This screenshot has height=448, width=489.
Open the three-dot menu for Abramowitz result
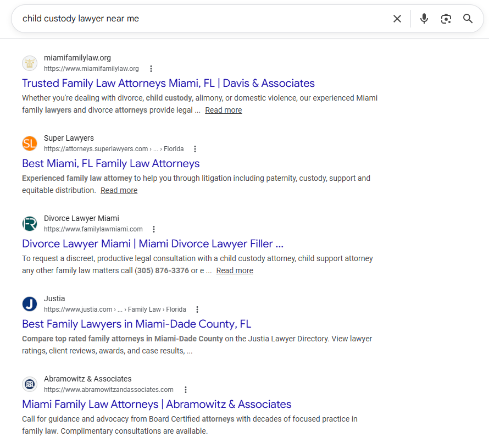click(x=185, y=389)
